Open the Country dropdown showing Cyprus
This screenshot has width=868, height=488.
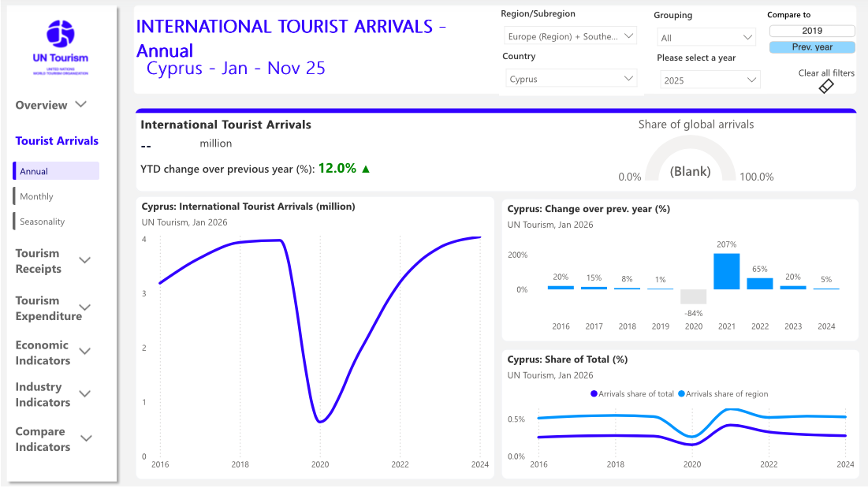click(571, 79)
